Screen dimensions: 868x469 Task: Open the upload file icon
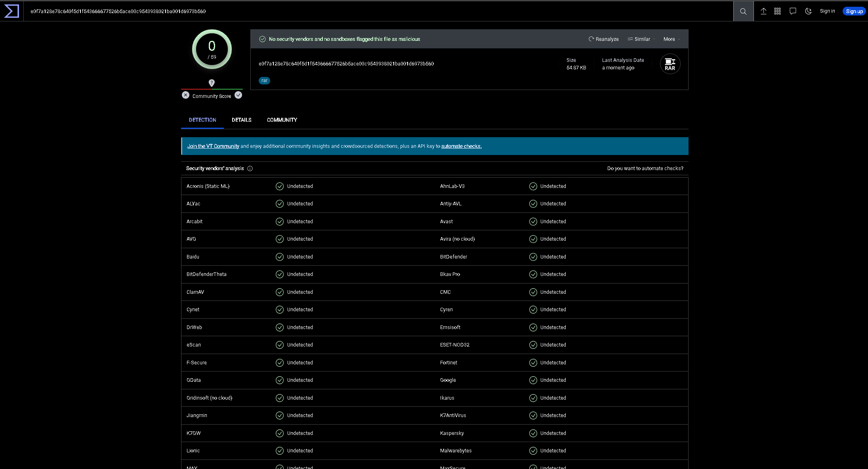[763, 11]
